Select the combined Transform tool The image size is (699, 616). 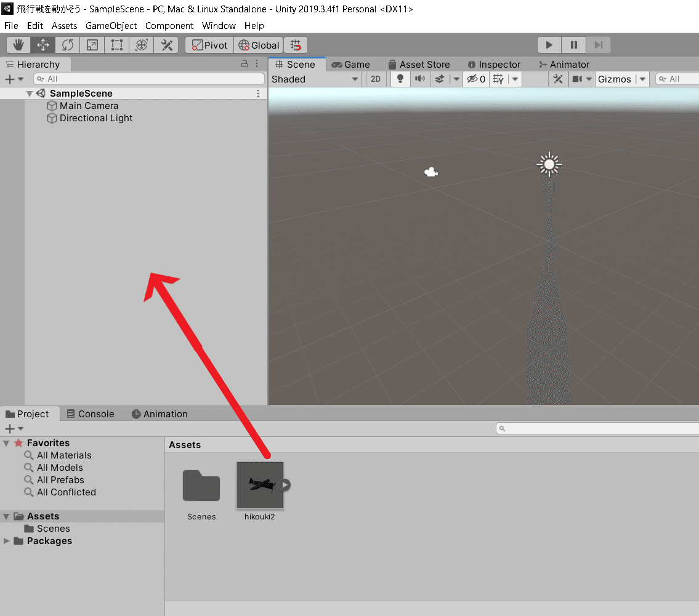pos(142,45)
